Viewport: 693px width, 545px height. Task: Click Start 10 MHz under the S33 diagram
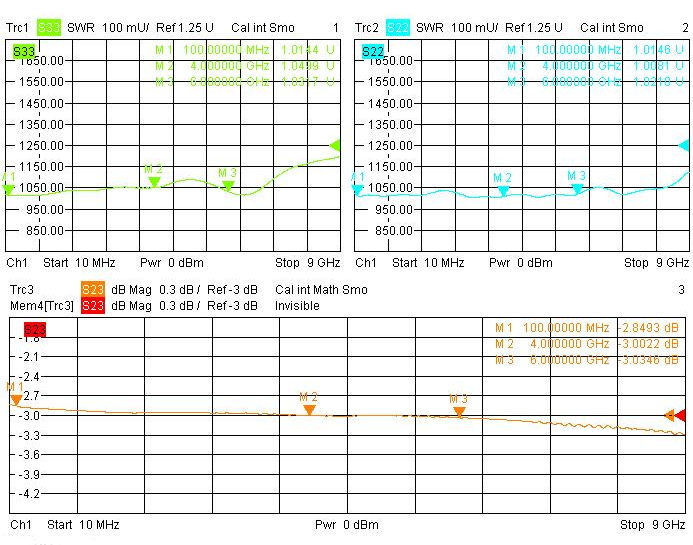[79, 263]
